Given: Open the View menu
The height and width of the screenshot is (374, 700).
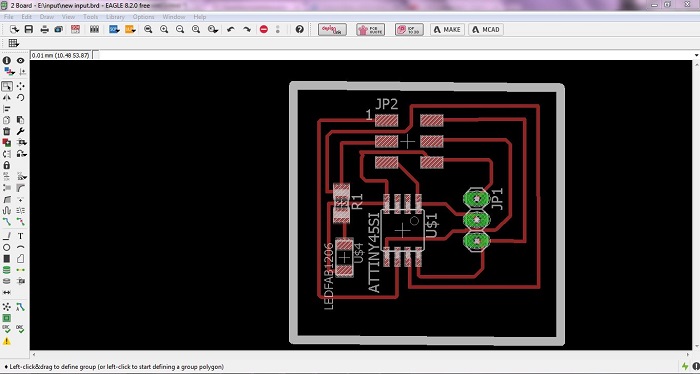Looking at the screenshot, I should 68,17.
